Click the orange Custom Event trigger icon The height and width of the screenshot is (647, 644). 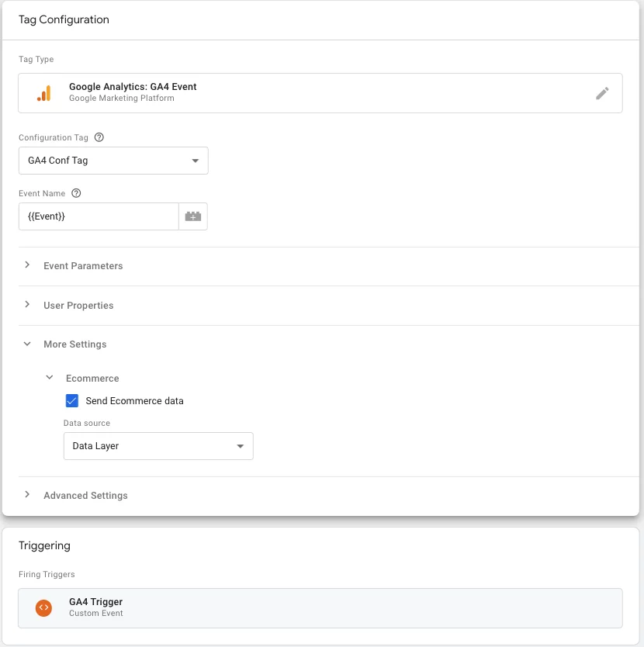[x=43, y=607]
